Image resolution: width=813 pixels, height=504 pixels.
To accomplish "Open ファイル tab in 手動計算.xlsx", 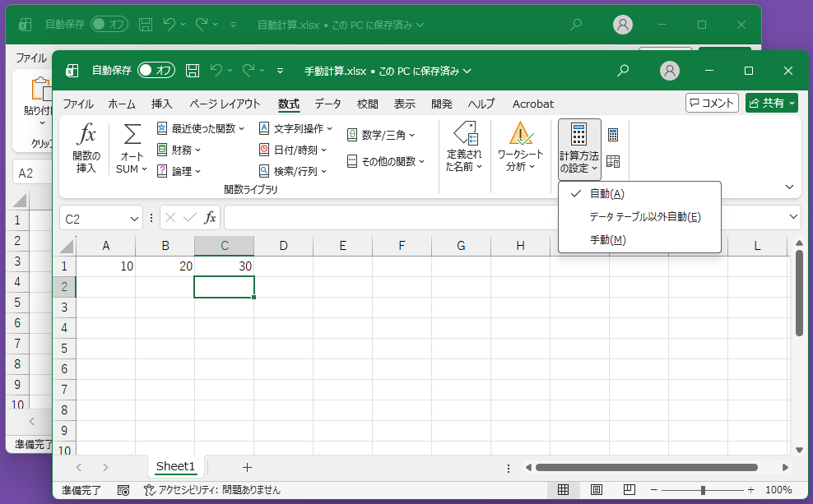I will point(78,104).
